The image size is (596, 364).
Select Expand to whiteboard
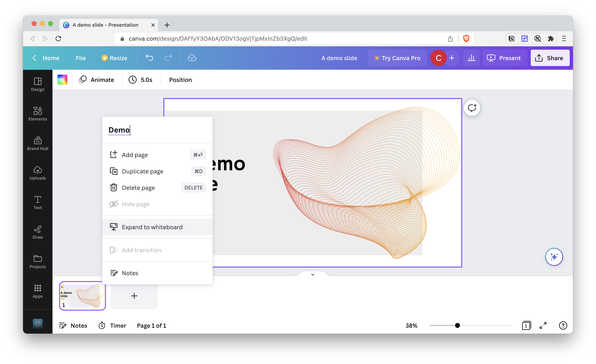click(x=157, y=227)
